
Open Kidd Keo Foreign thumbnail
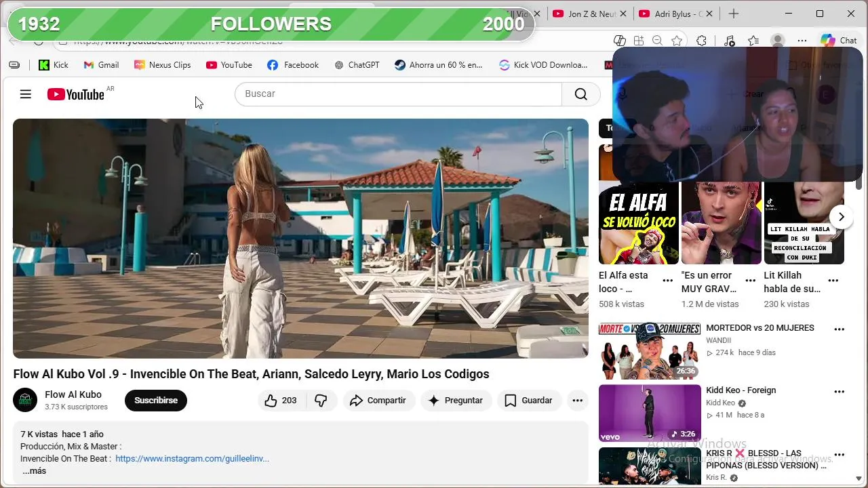[650, 413]
